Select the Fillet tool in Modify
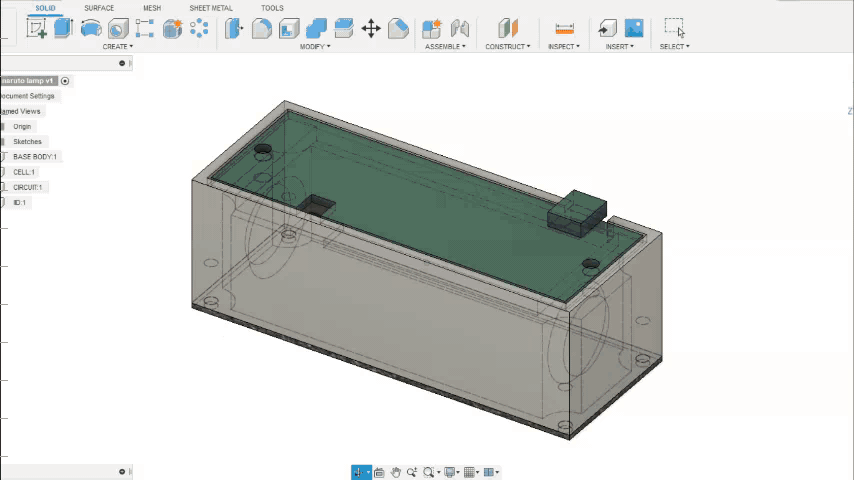This screenshot has height=480, width=854. (262, 28)
